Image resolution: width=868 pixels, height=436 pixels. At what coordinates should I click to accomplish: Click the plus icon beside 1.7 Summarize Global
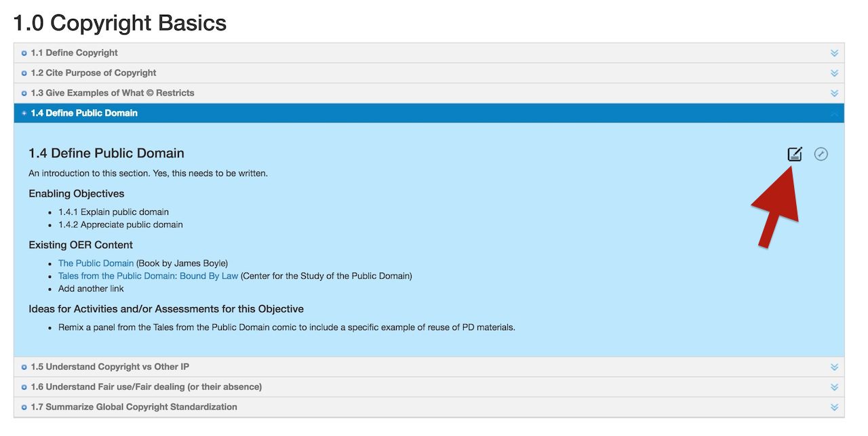tap(24, 408)
